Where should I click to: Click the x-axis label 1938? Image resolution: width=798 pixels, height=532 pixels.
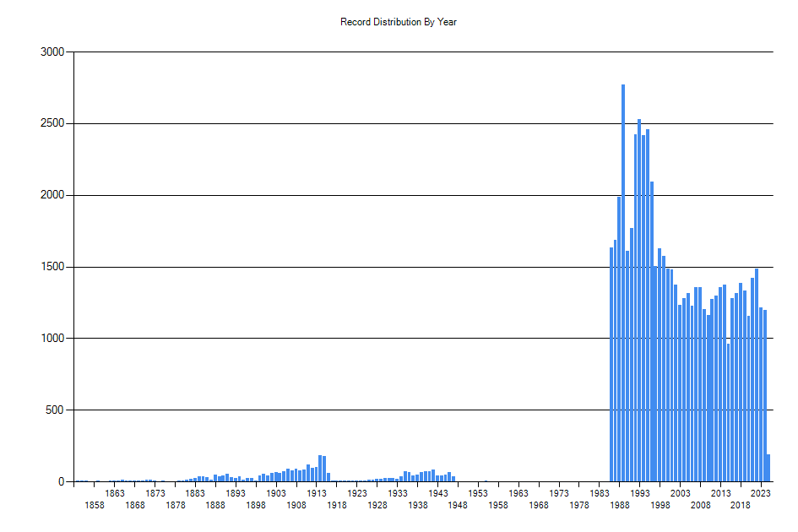point(418,505)
